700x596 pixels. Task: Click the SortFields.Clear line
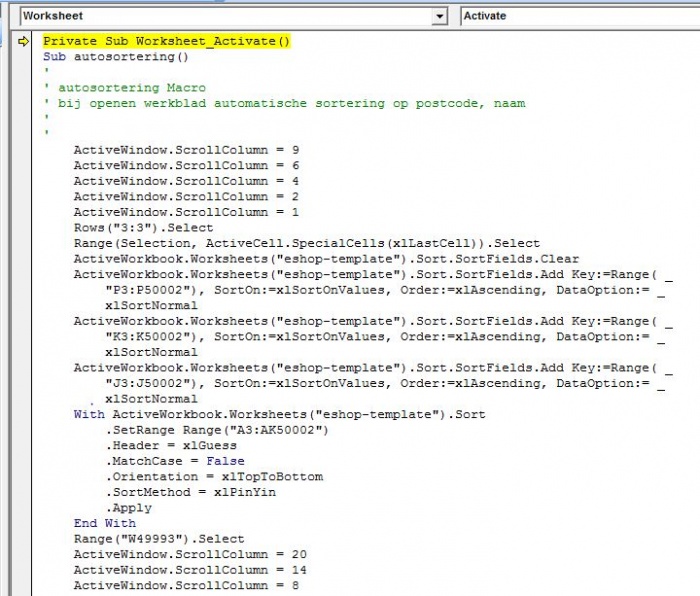tap(326, 259)
